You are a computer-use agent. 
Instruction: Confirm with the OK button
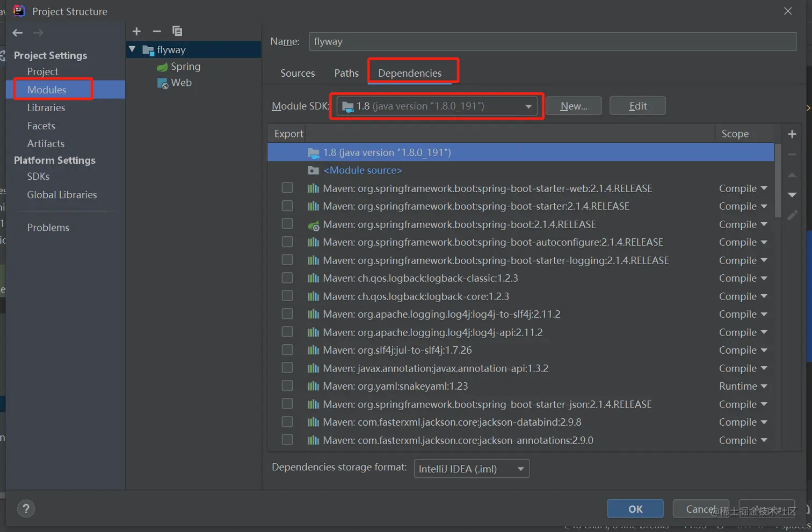pos(635,509)
